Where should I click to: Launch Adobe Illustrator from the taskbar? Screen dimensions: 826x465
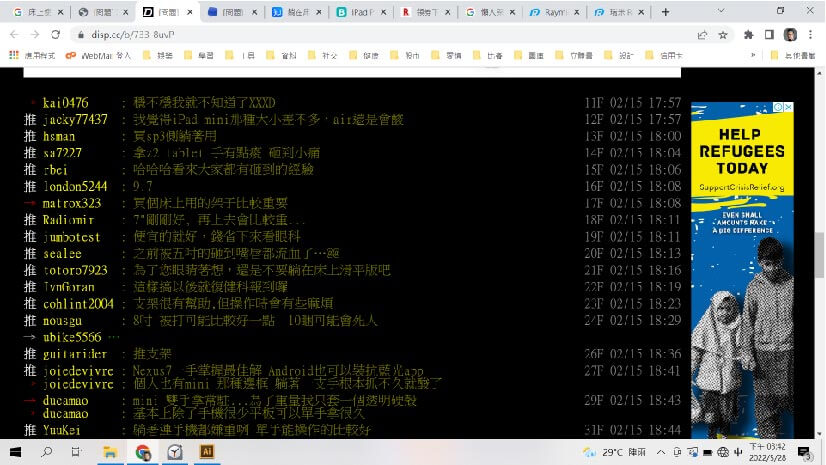click(207, 452)
